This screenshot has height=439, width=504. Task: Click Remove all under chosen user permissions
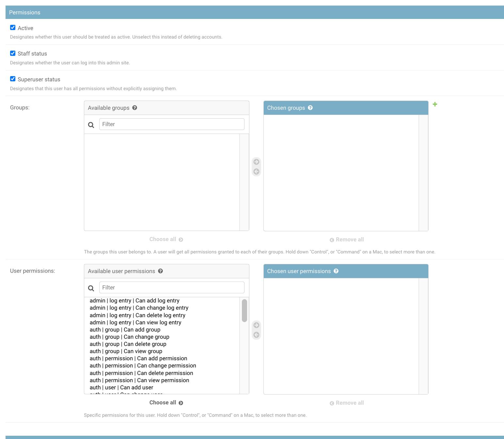coord(346,402)
